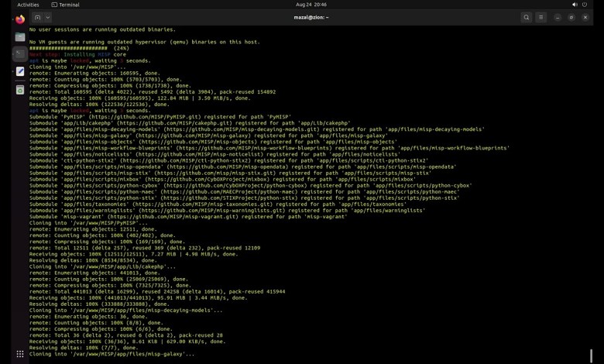604x364 pixels.
Task: Click "Resolving deltas: 100% (122536/122536)" line
Action: pos(99,105)
